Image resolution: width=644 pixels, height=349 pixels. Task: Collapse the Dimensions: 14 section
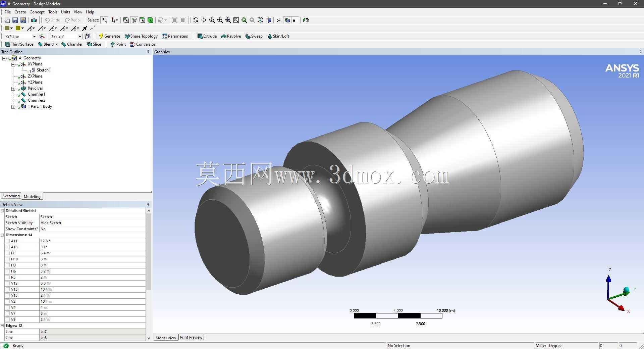2,235
